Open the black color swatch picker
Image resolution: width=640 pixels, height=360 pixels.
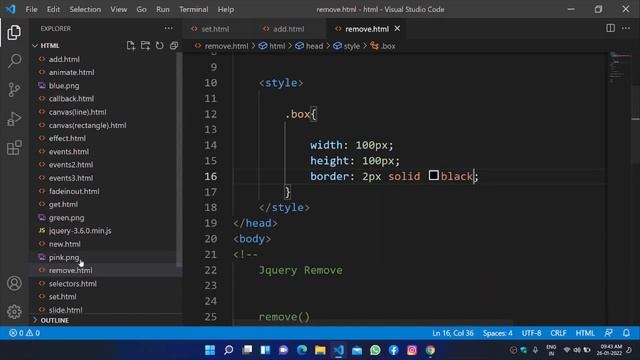(x=433, y=176)
